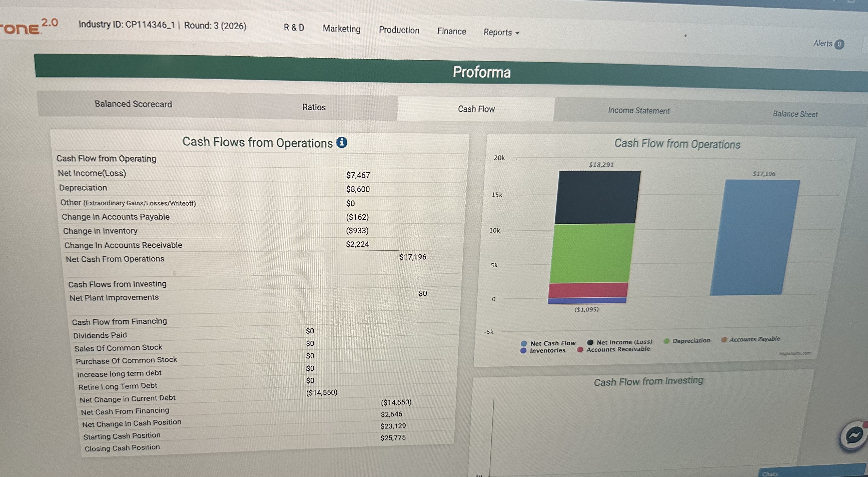
Task: Click the Highcharts.com credit link
Action: click(795, 353)
